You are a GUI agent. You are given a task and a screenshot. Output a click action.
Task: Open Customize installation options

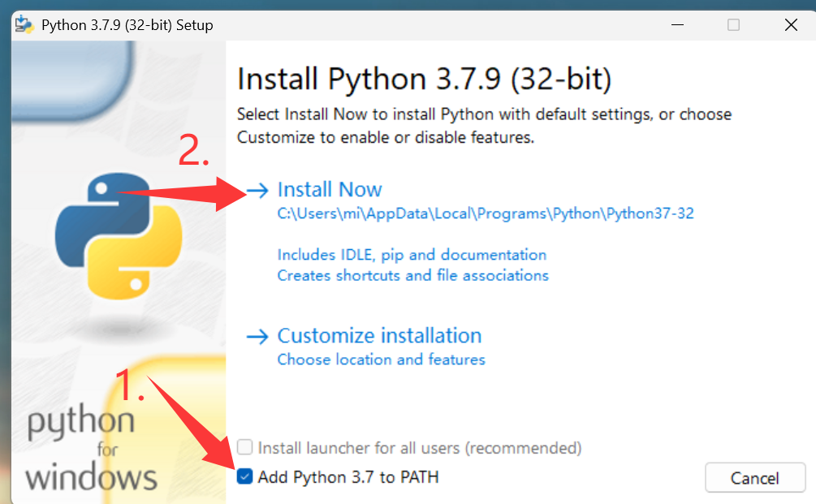click(x=379, y=335)
